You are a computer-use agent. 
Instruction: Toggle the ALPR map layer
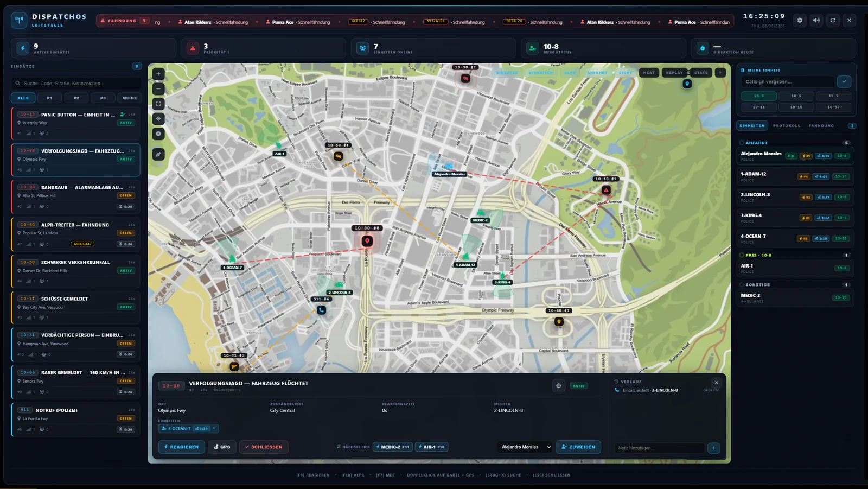tap(570, 72)
